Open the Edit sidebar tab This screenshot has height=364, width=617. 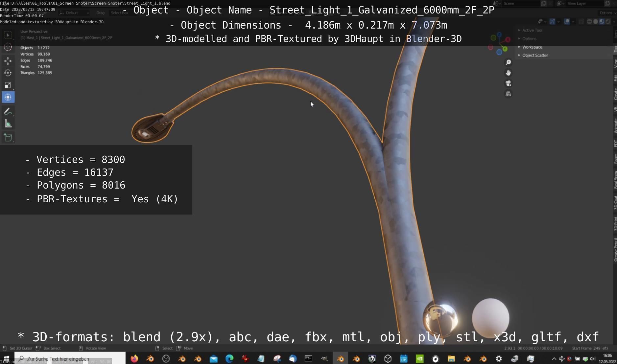click(615, 78)
